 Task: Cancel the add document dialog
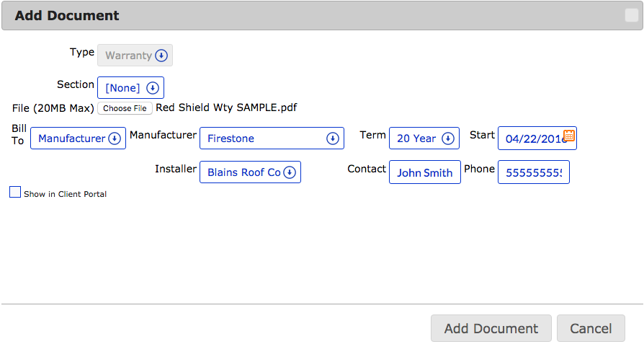coord(591,328)
